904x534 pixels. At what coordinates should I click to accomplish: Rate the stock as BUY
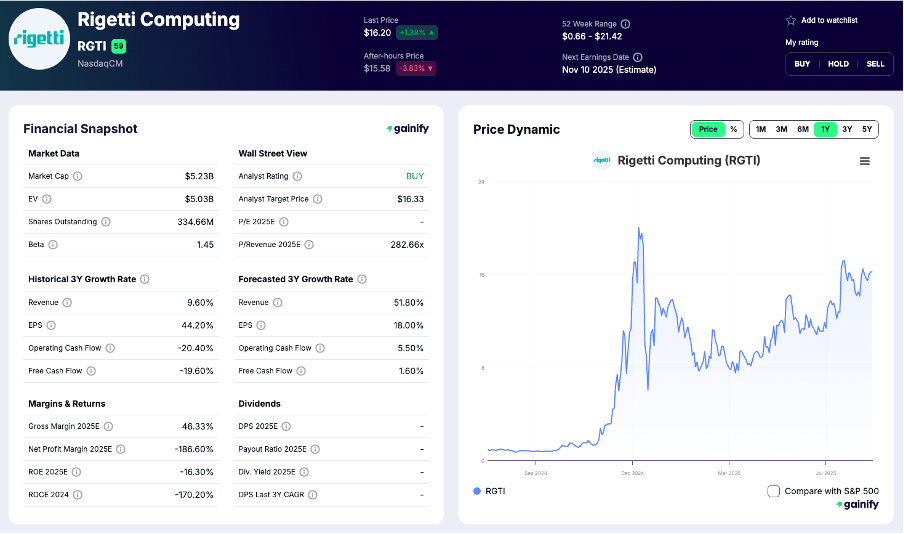click(x=802, y=64)
